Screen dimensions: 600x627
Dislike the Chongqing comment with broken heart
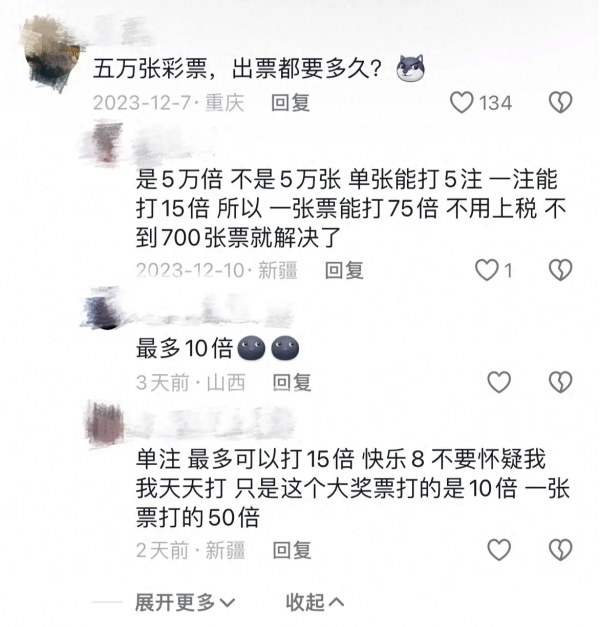click(x=560, y=102)
